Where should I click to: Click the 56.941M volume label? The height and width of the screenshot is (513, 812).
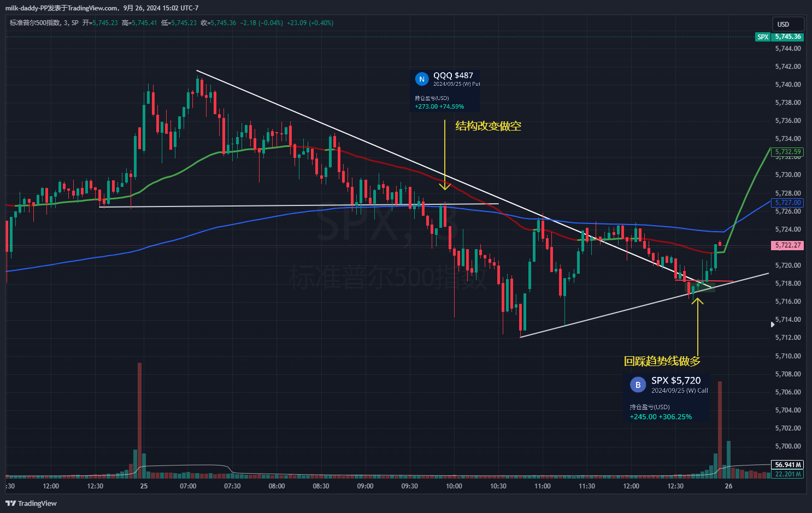787,465
